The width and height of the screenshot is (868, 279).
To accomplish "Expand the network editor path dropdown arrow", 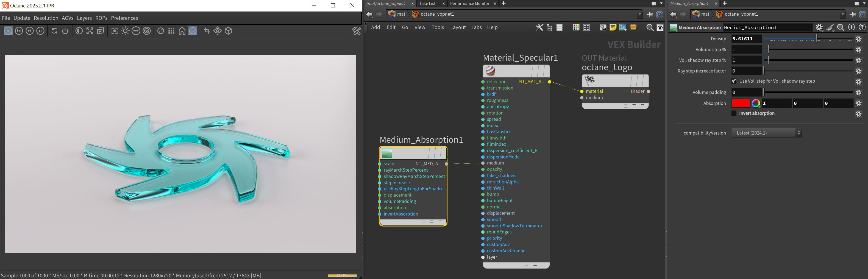I will click(639, 14).
